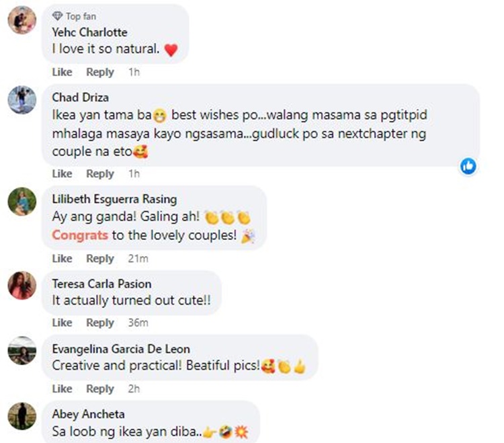Image resolution: width=504 pixels, height=443 pixels.
Task: Open Yehc Charlotte's profile picture
Action: pos(22,19)
